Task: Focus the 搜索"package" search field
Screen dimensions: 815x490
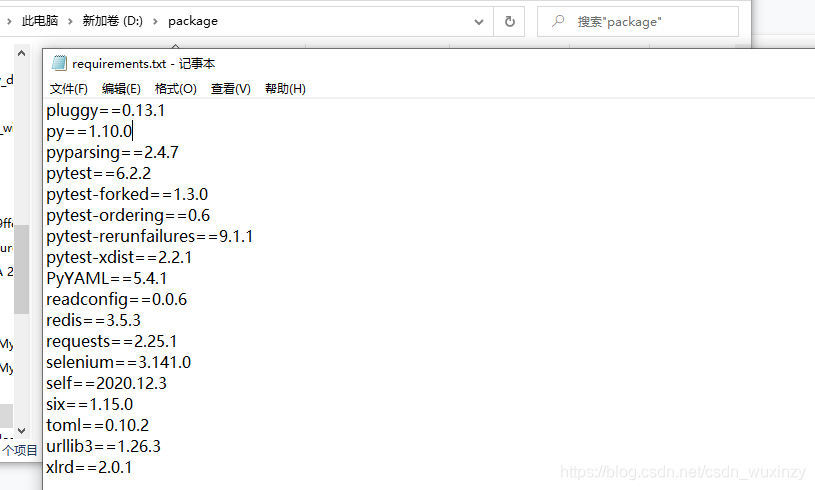Action: (638, 21)
